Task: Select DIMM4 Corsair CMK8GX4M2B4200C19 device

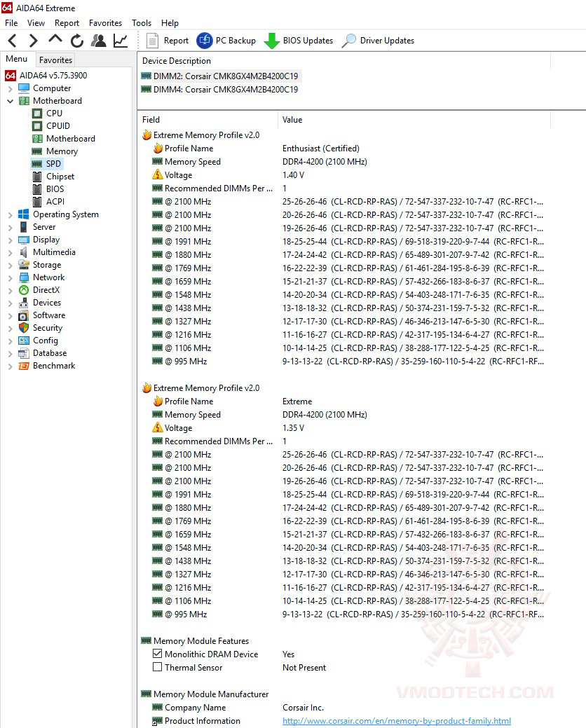Action: 226,89
